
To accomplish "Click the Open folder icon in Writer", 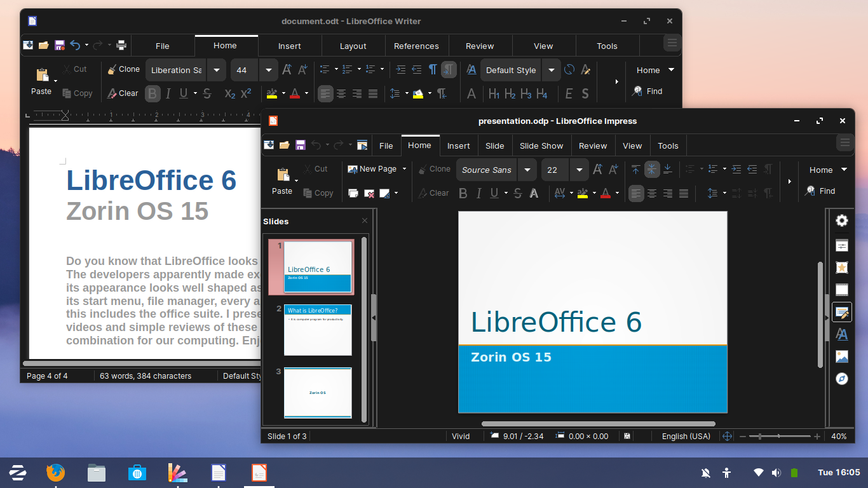I will 44,45.
